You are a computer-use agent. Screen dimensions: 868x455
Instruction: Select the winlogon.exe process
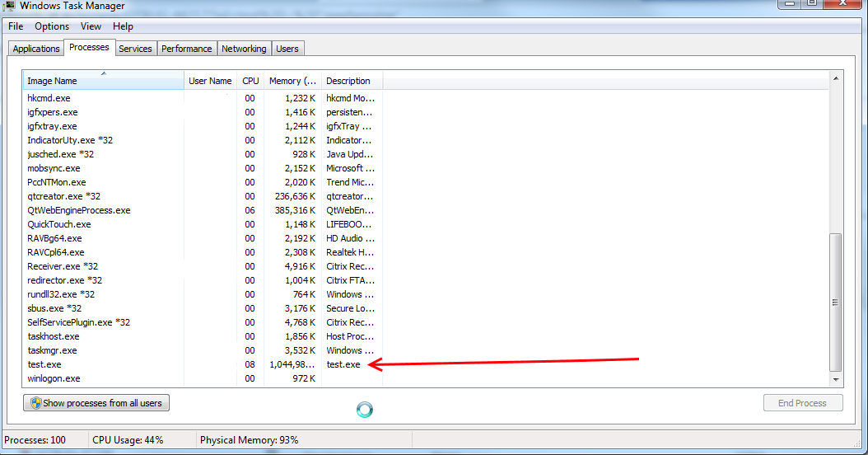tap(54, 378)
